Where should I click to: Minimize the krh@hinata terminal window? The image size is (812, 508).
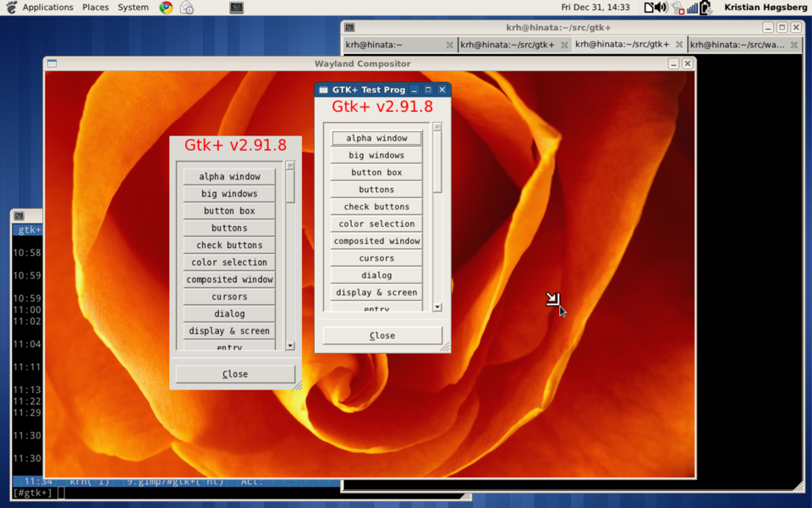(768, 27)
